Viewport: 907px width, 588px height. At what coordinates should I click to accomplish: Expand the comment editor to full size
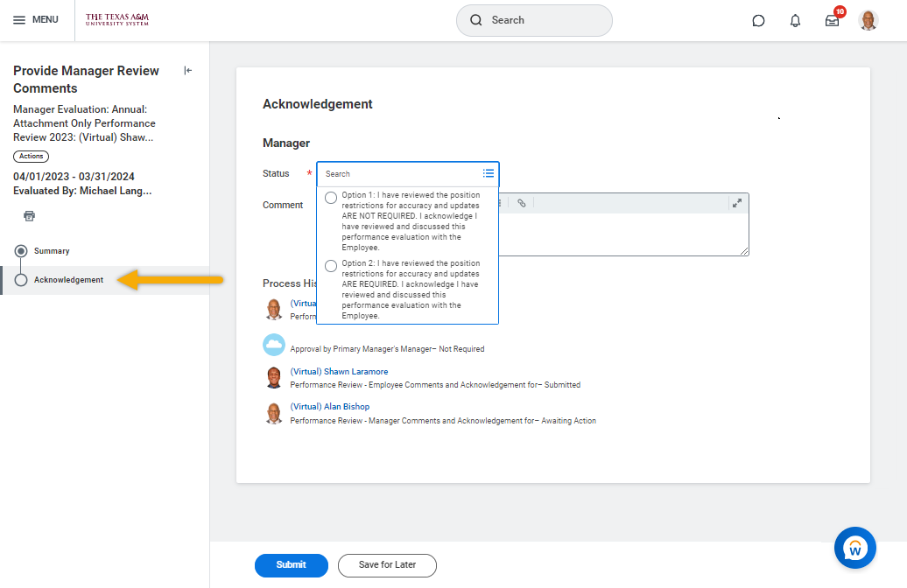(x=737, y=203)
